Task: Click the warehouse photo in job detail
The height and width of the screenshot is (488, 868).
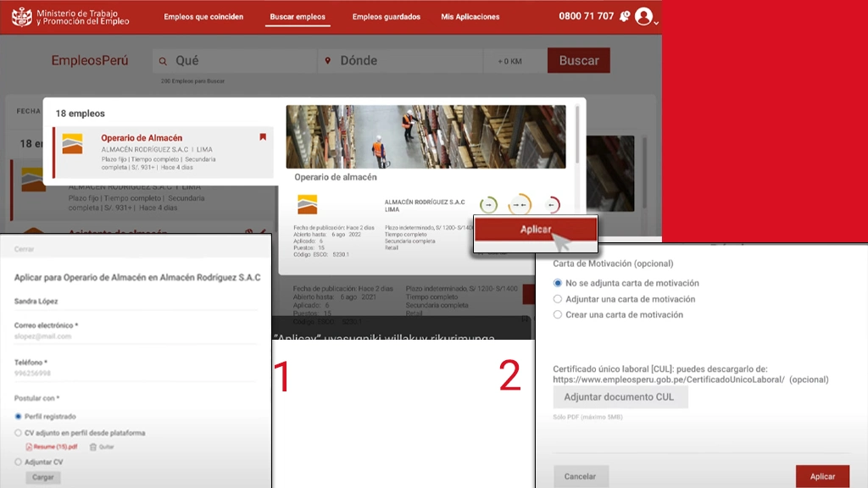Action: pos(426,136)
